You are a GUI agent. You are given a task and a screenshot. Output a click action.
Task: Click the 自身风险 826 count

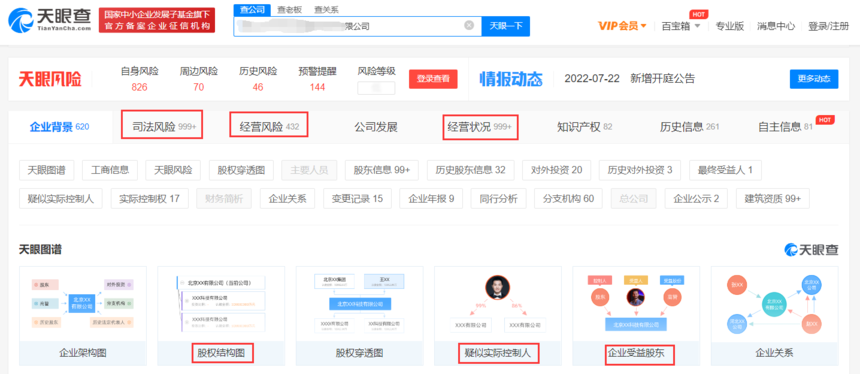[139, 87]
